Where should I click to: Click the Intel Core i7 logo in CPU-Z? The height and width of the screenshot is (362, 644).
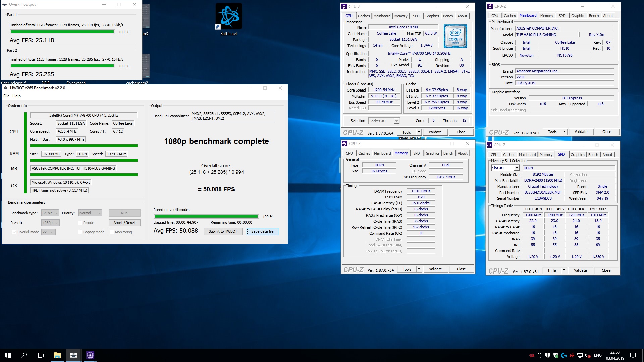pos(455,36)
